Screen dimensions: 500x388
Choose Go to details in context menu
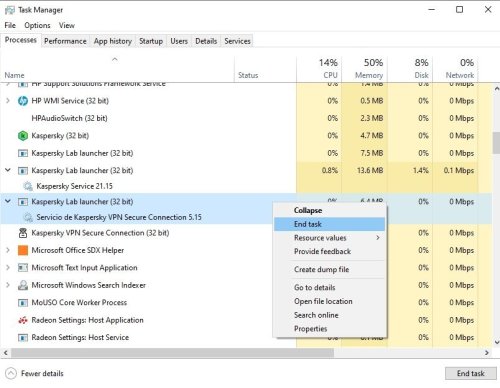tap(329, 287)
